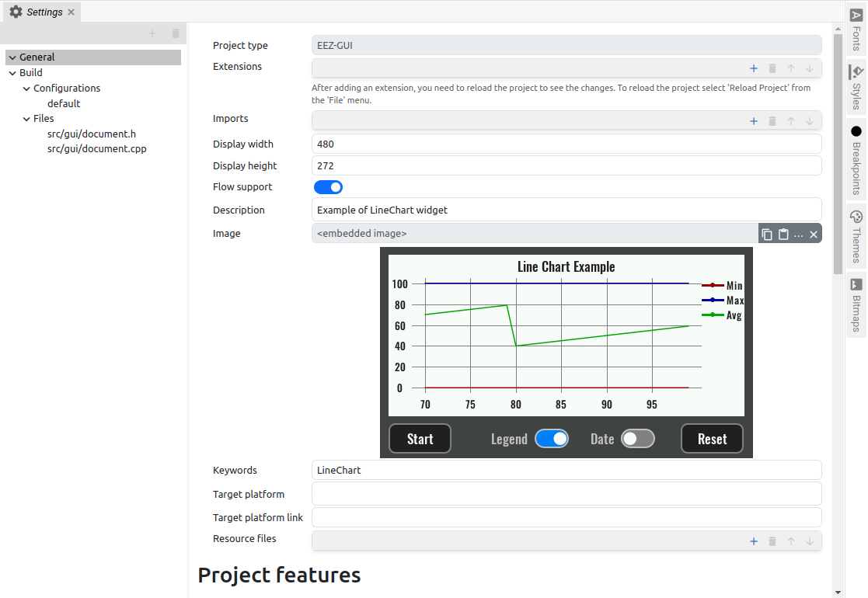Click the vertical scrollbar thumb

[838, 153]
